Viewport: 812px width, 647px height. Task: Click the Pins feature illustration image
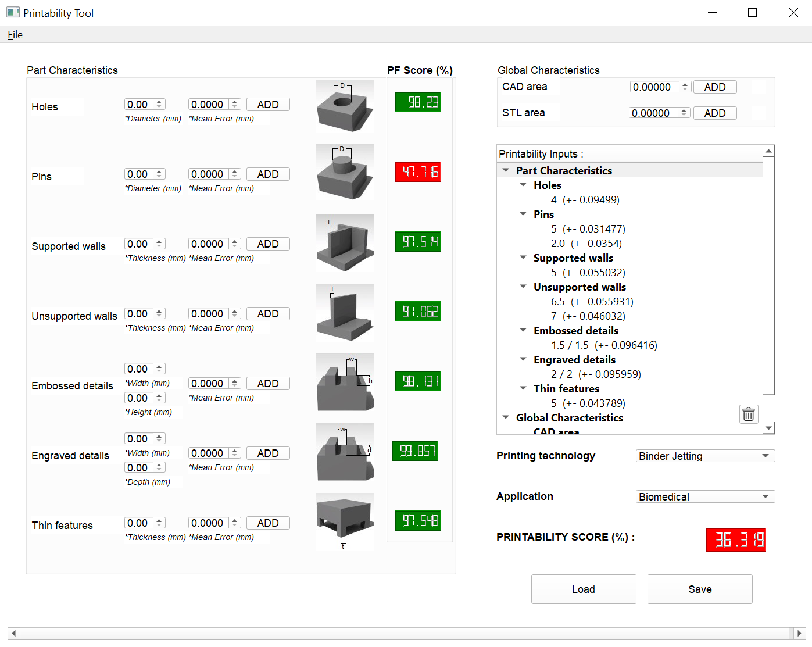345,172
